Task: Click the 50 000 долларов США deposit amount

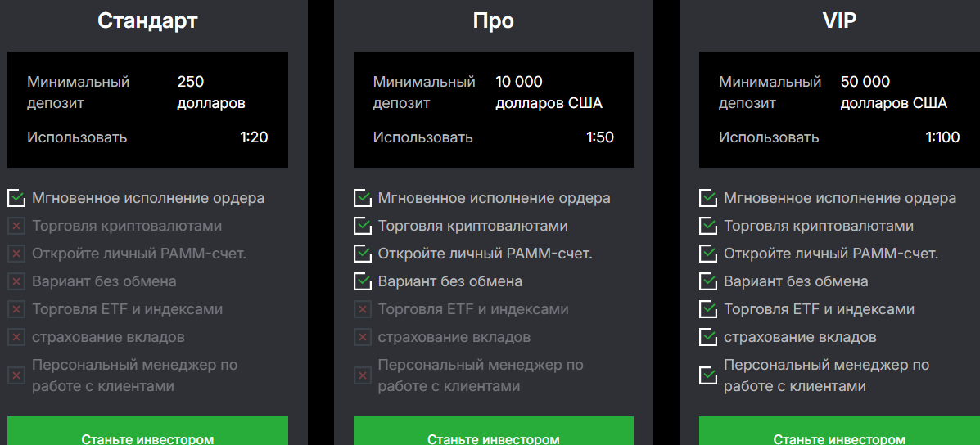Action: [894, 92]
